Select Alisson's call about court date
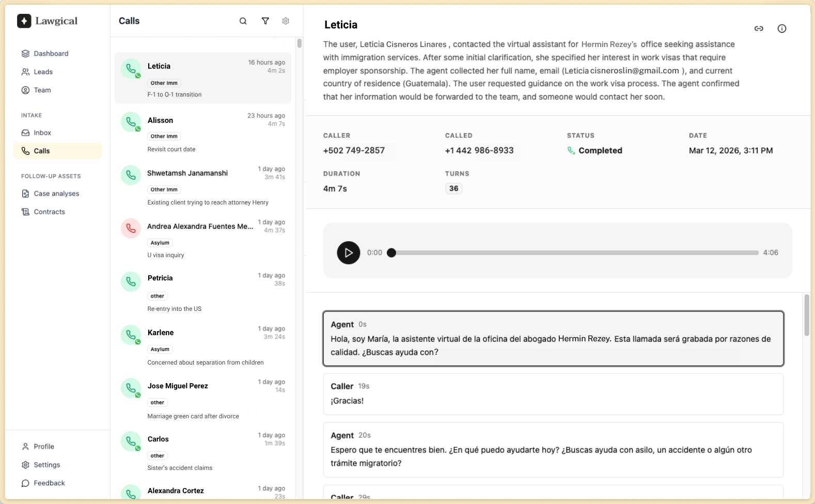 [x=202, y=133]
